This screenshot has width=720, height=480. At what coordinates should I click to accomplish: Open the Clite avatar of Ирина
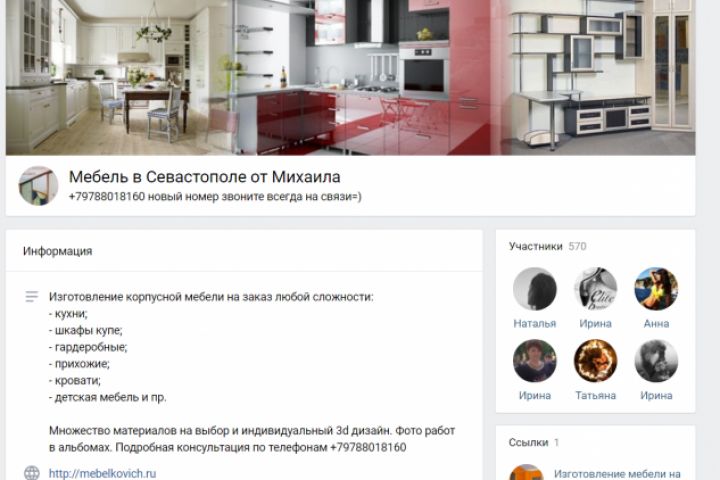[x=595, y=289]
